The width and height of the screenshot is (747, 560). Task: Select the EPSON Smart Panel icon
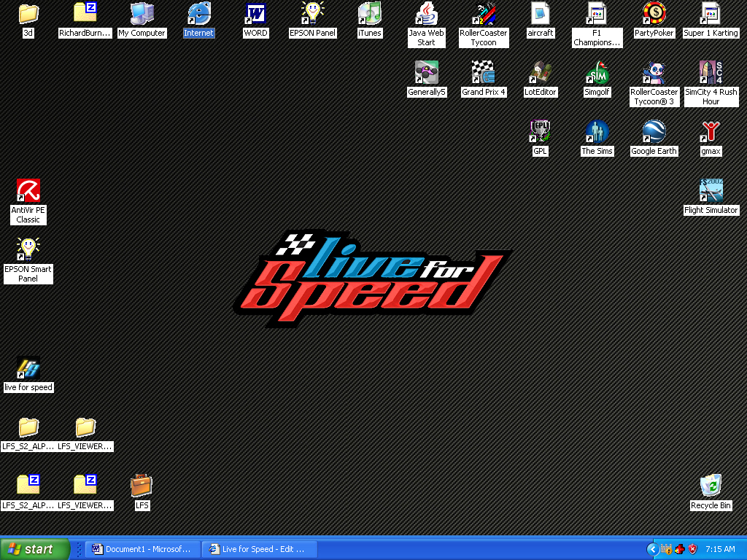[x=28, y=250]
